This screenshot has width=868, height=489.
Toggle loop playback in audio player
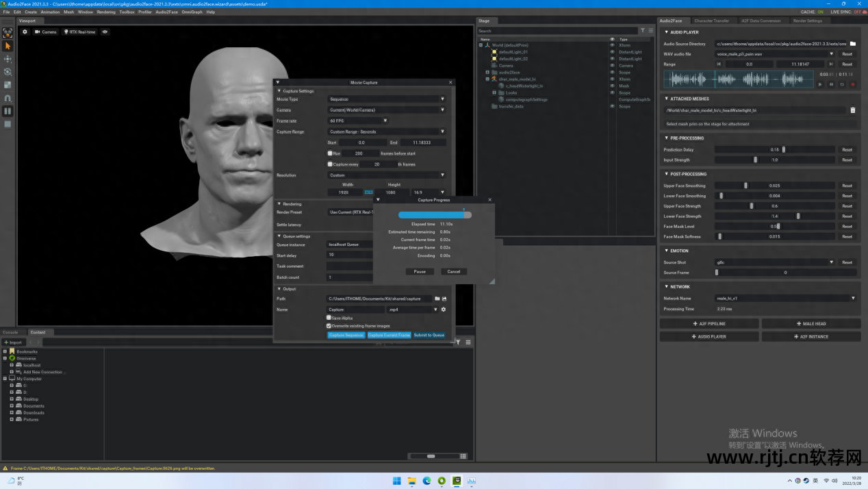point(842,84)
